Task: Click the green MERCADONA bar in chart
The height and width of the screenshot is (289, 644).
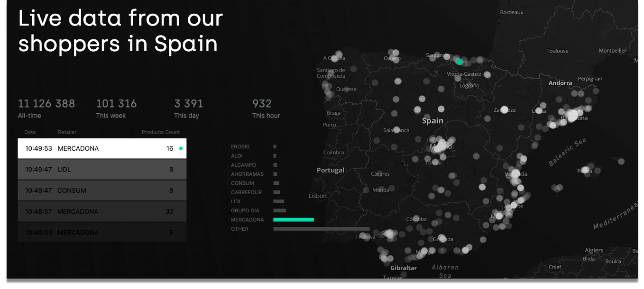Action: 294,220
